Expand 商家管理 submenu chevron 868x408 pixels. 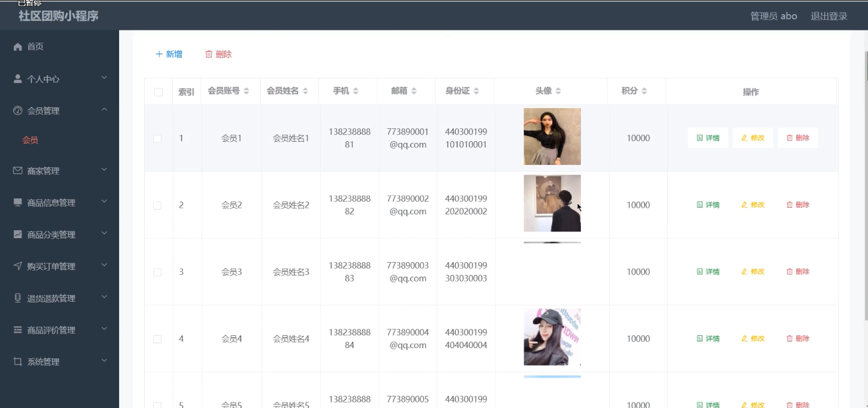point(104,170)
